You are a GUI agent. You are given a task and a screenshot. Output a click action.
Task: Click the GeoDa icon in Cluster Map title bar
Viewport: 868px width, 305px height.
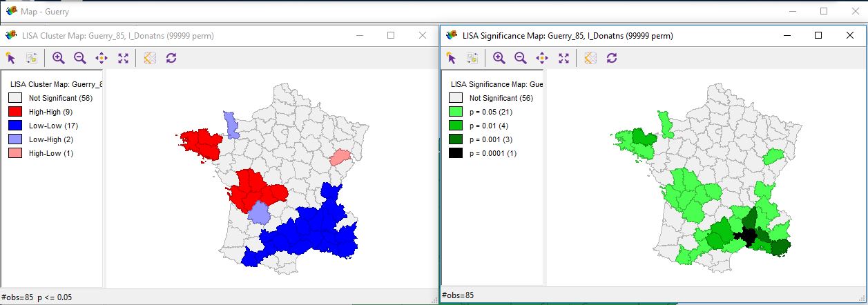pyautogui.click(x=11, y=35)
